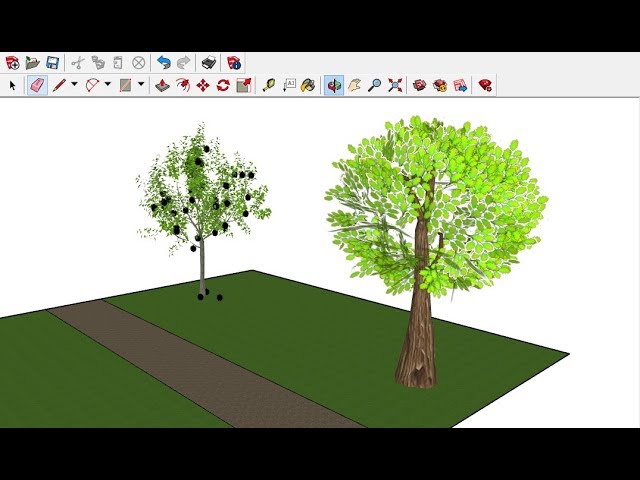Send model to LayOut icon

(460, 85)
